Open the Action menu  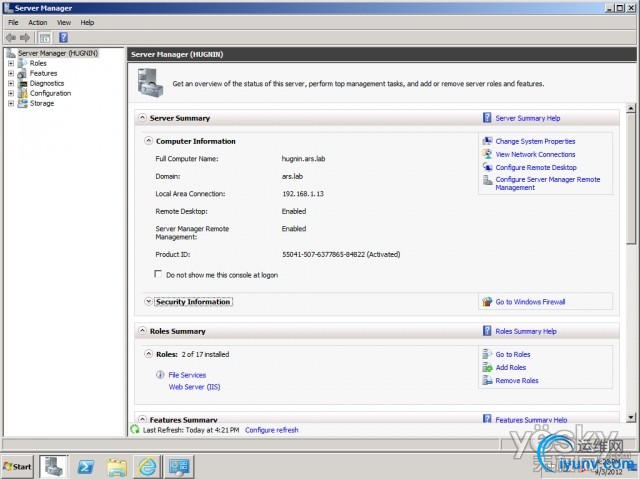click(x=38, y=22)
